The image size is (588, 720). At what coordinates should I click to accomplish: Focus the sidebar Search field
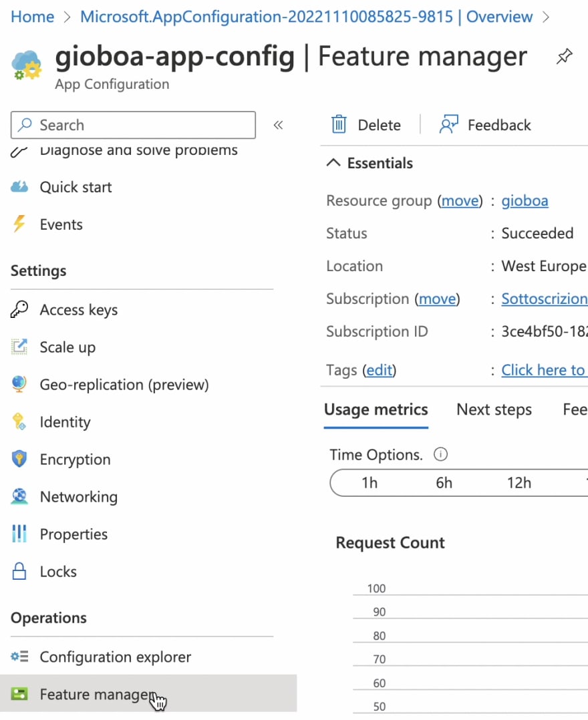pos(133,125)
